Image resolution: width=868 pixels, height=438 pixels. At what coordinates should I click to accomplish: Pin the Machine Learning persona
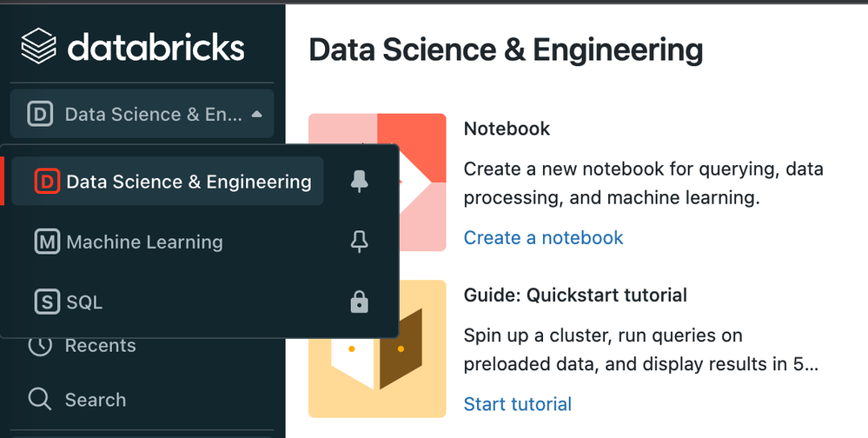point(358,242)
